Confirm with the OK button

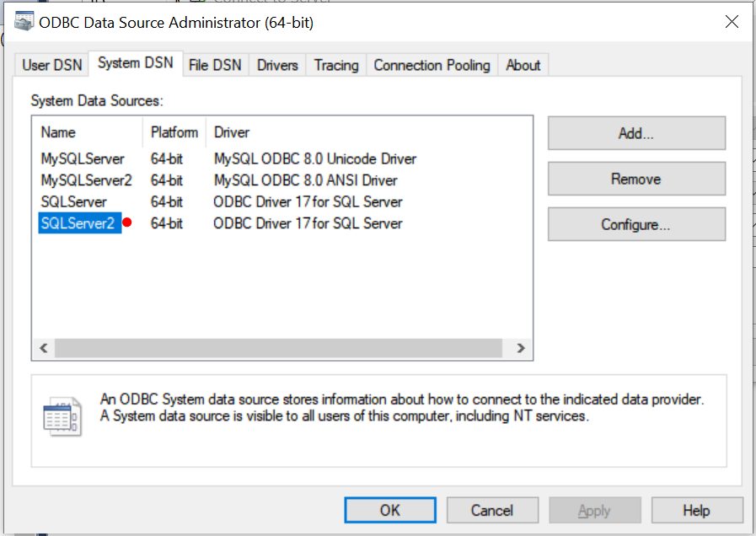tap(390, 510)
